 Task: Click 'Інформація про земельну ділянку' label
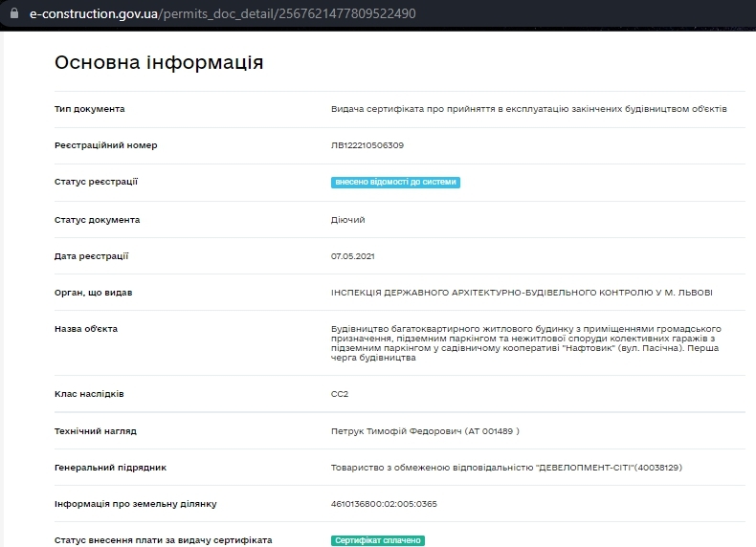(x=136, y=504)
